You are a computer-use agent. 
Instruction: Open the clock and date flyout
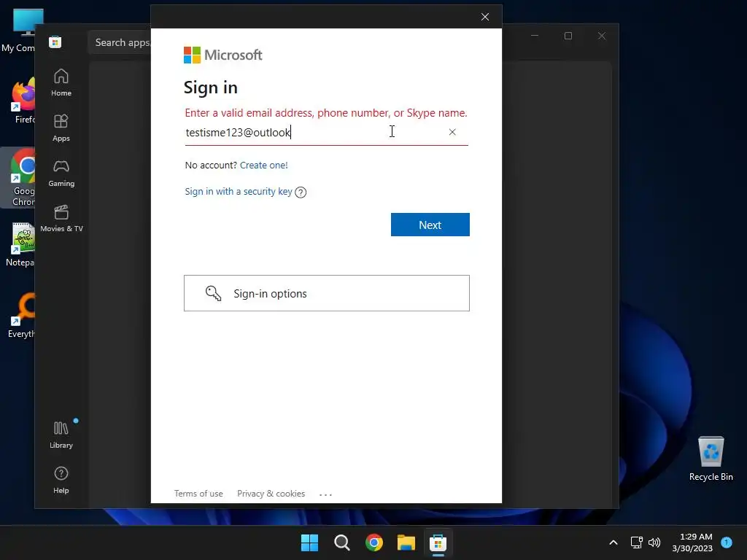tap(692, 542)
